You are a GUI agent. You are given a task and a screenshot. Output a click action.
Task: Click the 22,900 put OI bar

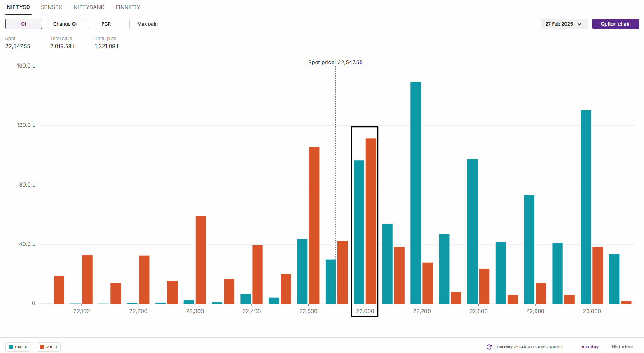541,293
